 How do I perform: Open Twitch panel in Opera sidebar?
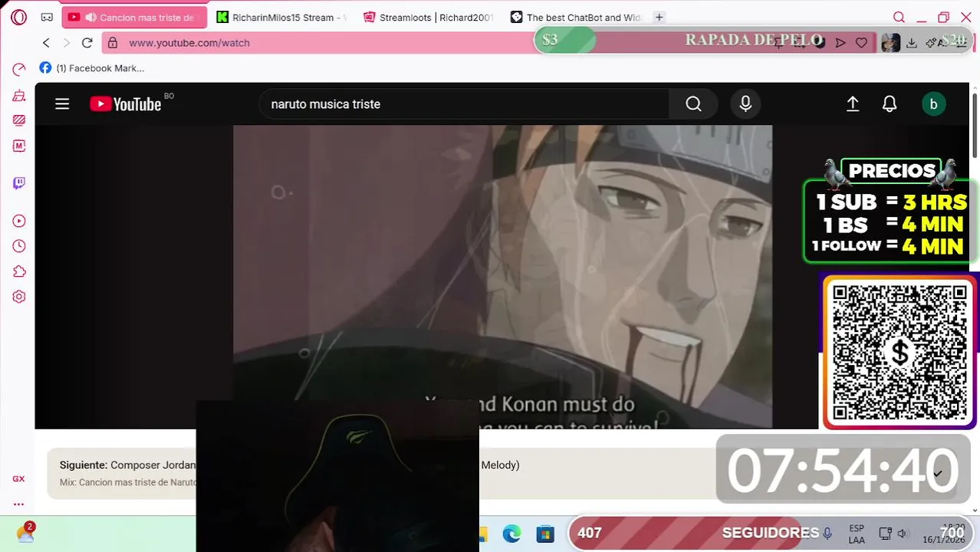pyautogui.click(x=19, y=183)
